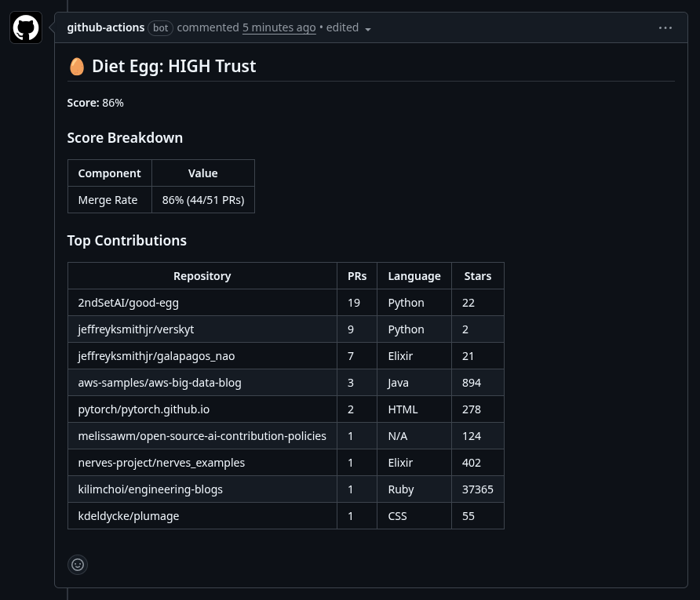Click aws-samples/aws-big-data-blog repository row
Screen dimensions: 700x600
tap(159, 383)
